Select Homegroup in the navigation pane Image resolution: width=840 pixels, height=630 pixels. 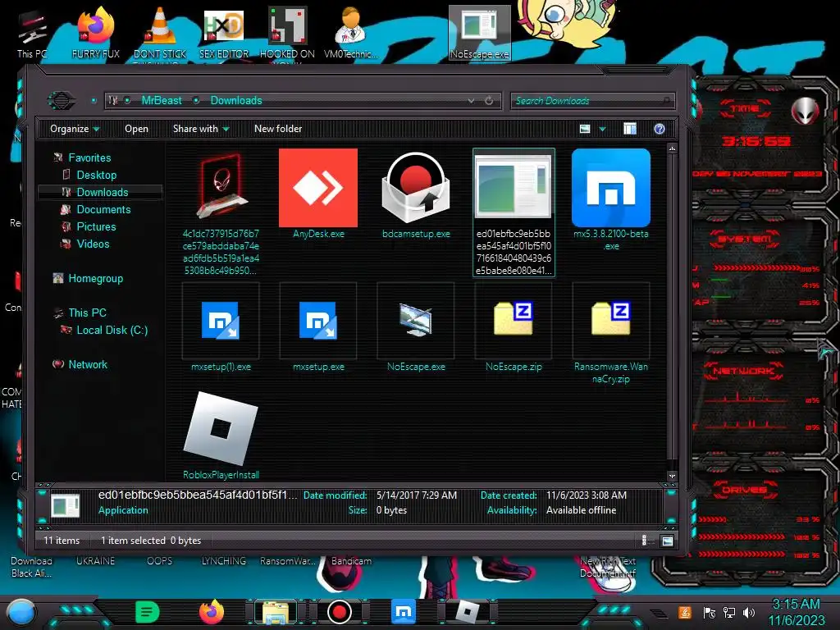(95, 278)
